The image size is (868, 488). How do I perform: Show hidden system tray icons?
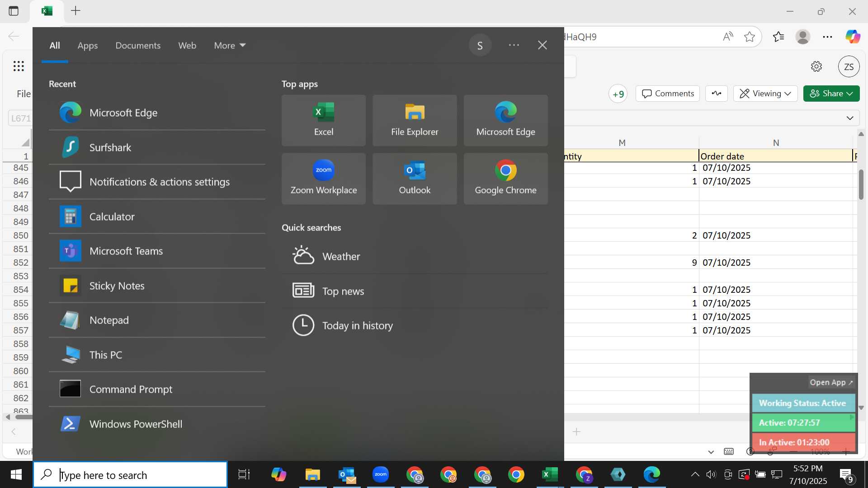[695, 474]
